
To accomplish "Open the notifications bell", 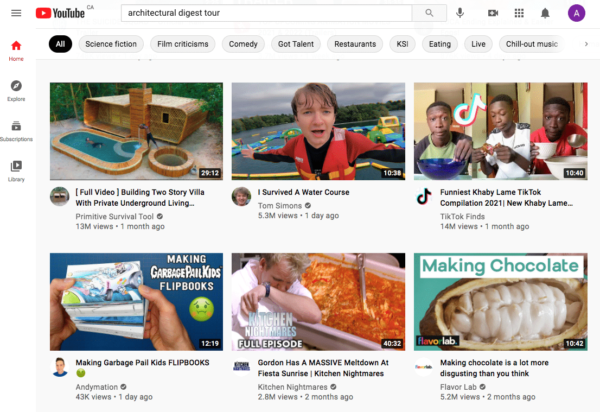I will (545, 13).
